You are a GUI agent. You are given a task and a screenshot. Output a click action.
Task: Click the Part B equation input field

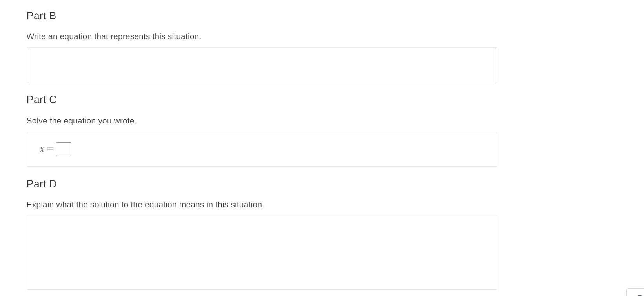262,65
